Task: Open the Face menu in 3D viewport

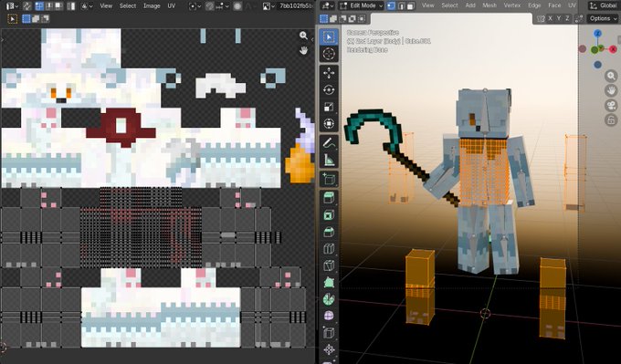Action: pyautogui.click(x=554, y=5)
